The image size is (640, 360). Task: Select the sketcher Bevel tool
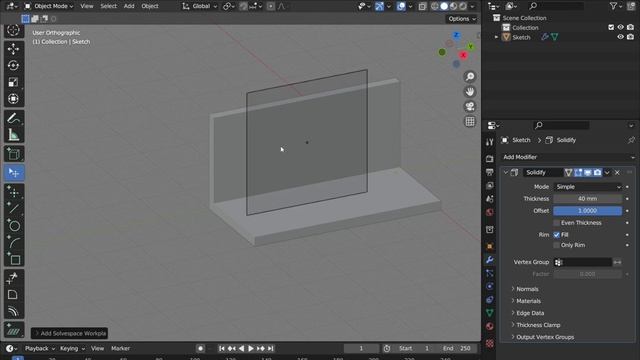[13, 295]
